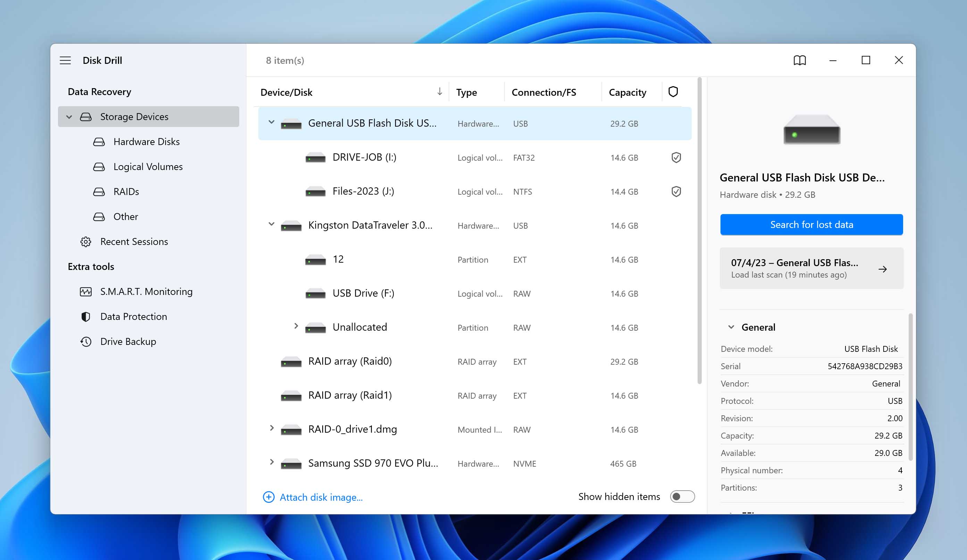Expand the RAID-0_drive1.dmg entry
The width and height of the screenshot is (967, 560).
point(272,429)
